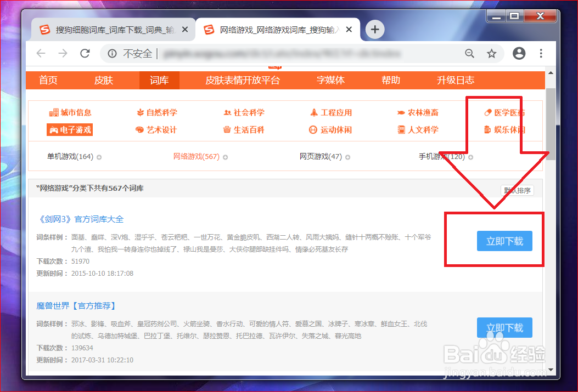Screen dimensions: 578x392
Task: Select the 网络游戏_网络游戏词库 tab
Action: click(277, 30)
